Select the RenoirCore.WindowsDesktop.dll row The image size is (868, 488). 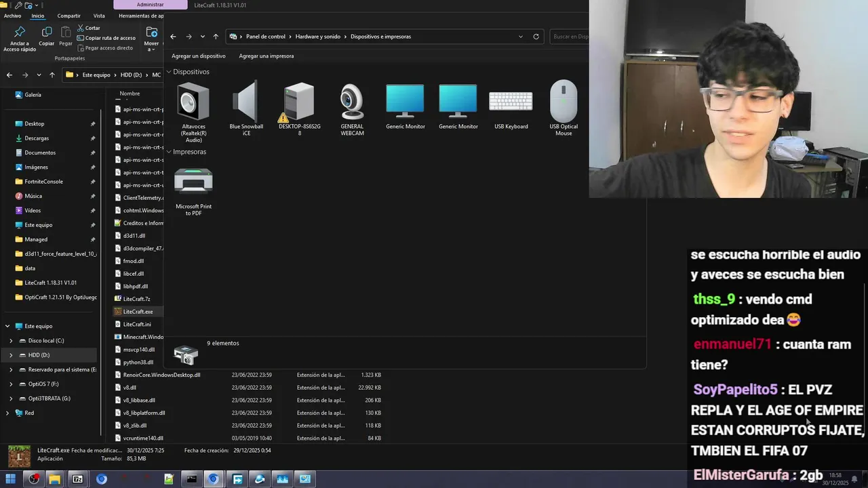(248, 375)
